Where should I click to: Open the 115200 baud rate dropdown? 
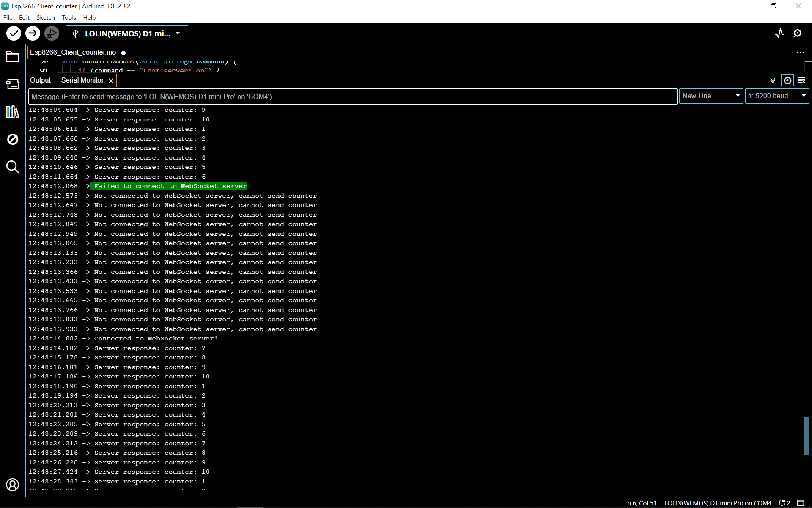click(777, 96)
